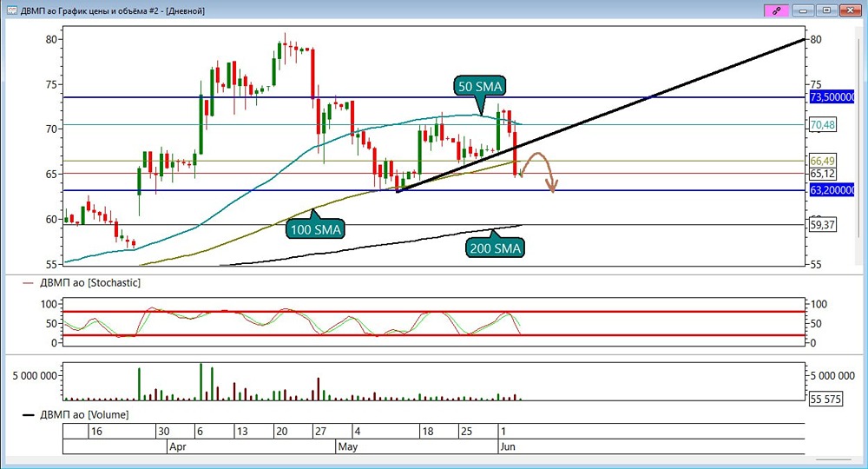
Task: Click date 1 under June on time axis
Action: pyautogui.click(x=503, y=432)
